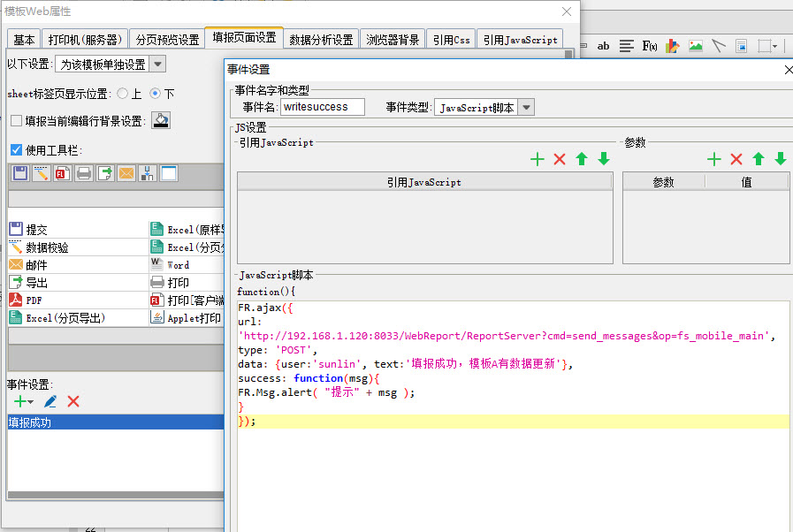The width and height of the screenshot is (793, 532).
Task: Open the edit-row background color picker
Action: tap(161, 120)
